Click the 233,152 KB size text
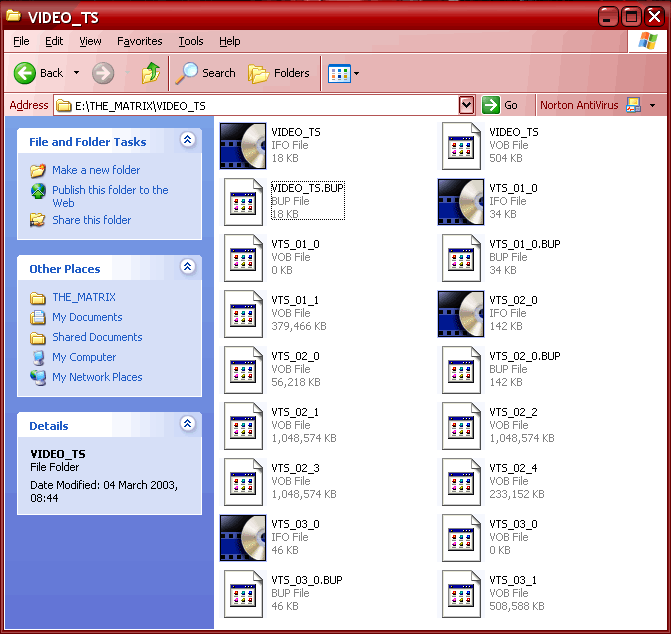Viewport: 671px width, 634px height. pyautogui.click(x=517, y=494)
